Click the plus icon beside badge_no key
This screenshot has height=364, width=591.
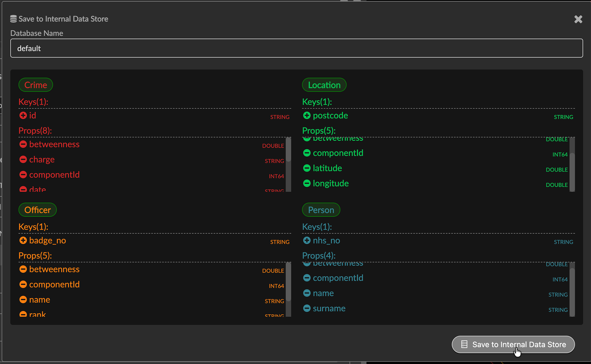[23, 240]
